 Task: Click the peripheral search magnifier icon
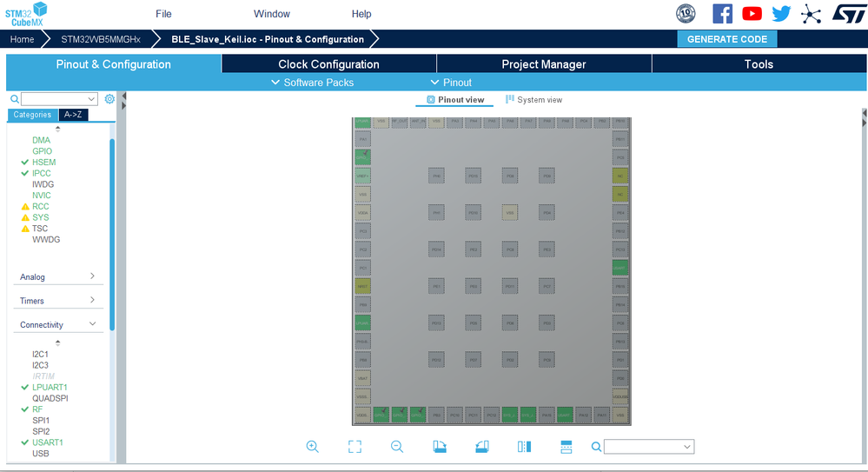point(15,99)
